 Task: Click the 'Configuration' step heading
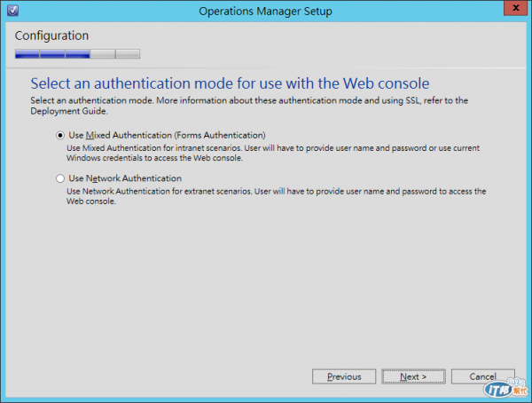click(x=51, y=36)
